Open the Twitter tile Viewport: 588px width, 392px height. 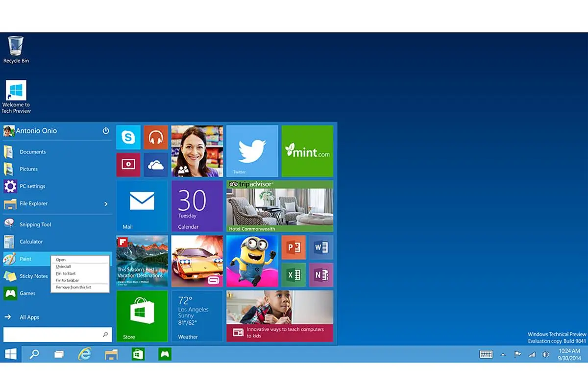click(x=252, y=151)
